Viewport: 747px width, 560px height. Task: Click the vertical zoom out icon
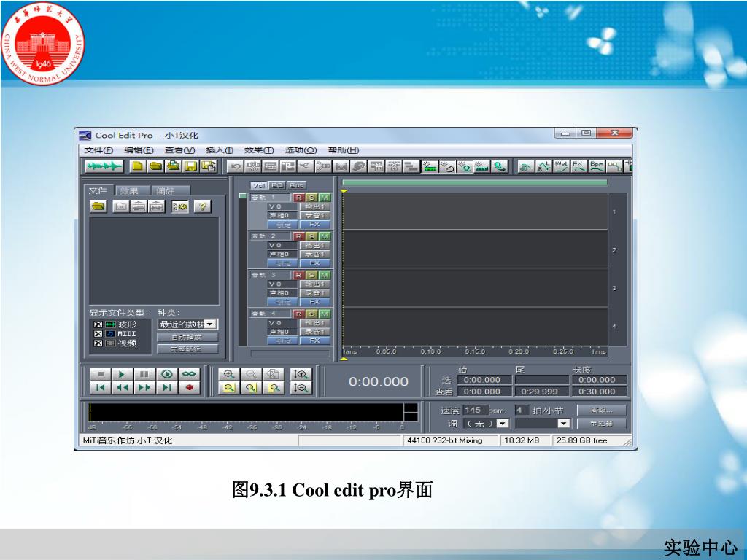coord(301,388)
